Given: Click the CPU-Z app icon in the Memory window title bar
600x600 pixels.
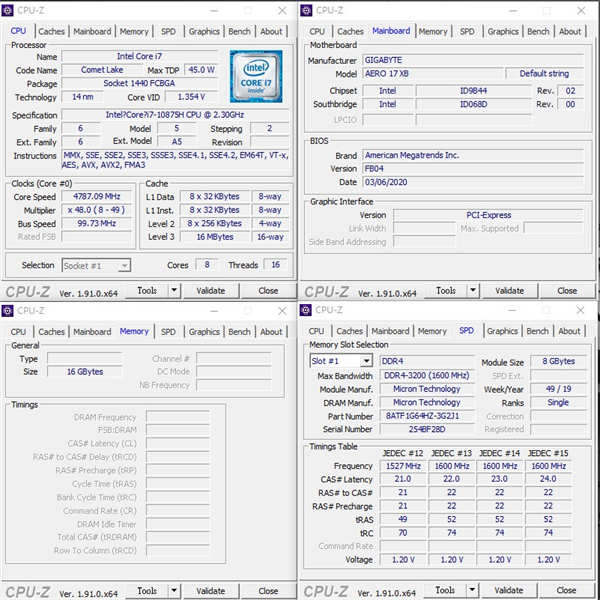Looking at the screenshot, I should [x=7, y=311].
